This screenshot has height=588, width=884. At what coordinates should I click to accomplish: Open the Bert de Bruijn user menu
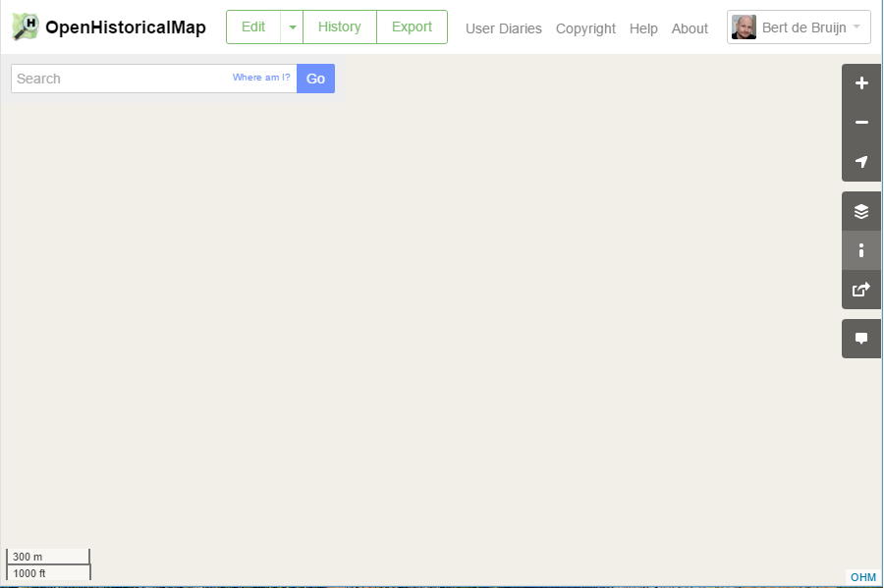point(799,27)
